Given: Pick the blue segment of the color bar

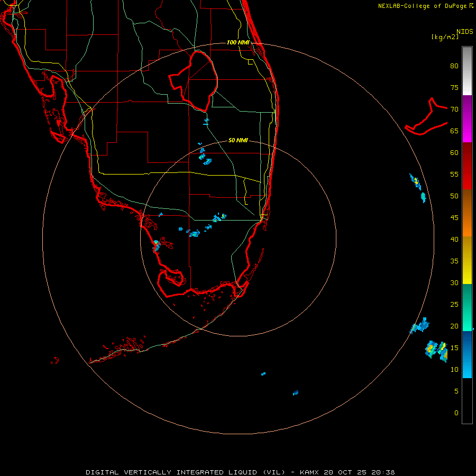Looking at the screenshot, I should click(x=467, y=354).
